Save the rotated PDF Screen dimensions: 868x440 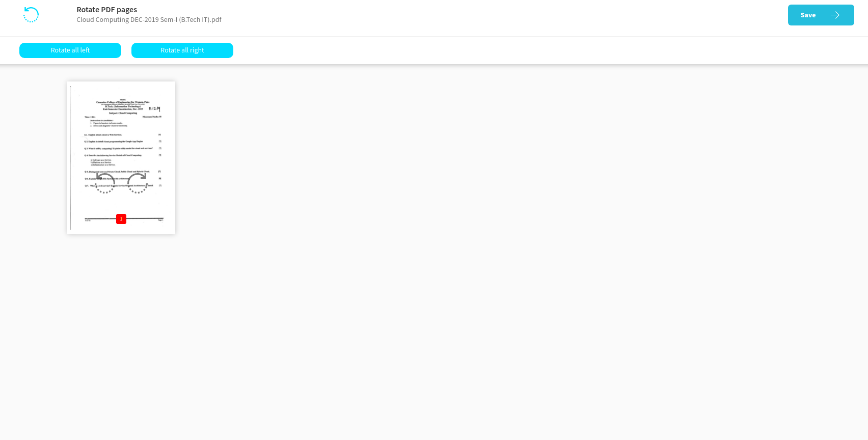point(821,15)
